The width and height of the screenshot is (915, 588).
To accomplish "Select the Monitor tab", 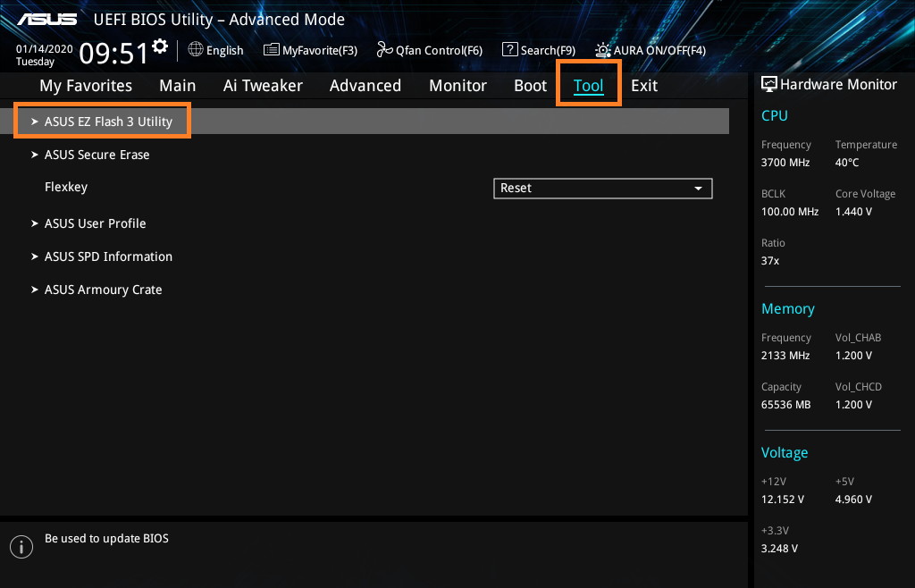I will 458,86.
